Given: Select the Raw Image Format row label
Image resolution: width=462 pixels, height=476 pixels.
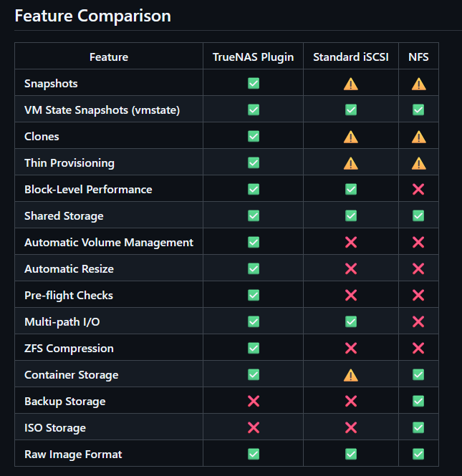Looking at the screenshot, I should (x=73, y=454).
